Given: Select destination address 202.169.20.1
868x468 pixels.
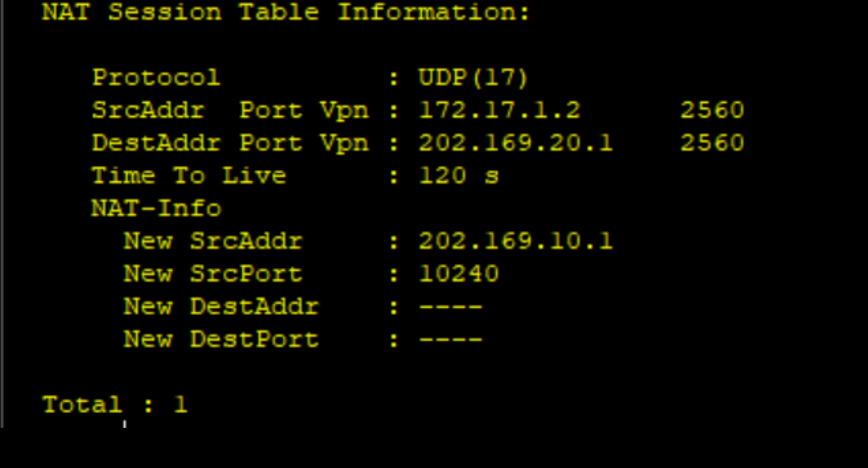Looking at the screenshot, I should (x=515, y=143).
